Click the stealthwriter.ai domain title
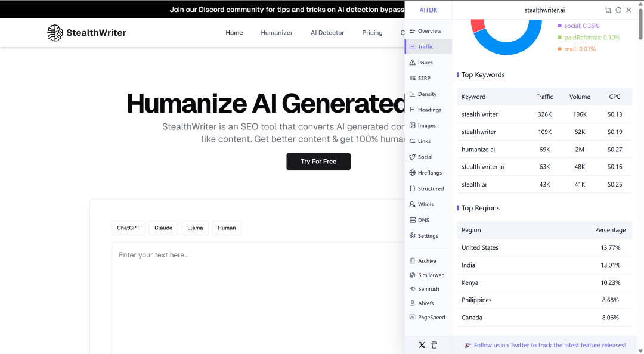644x354 pixels. coord(544,10)
